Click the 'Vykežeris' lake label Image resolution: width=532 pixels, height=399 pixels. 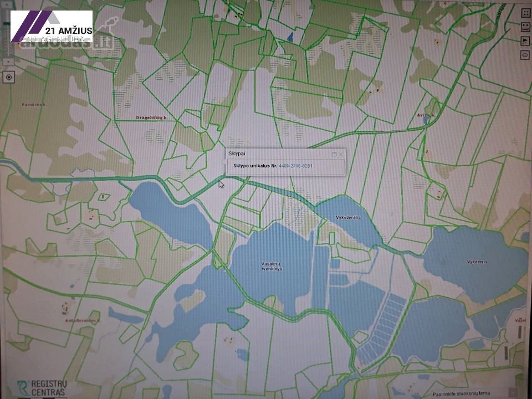point(477,262)
